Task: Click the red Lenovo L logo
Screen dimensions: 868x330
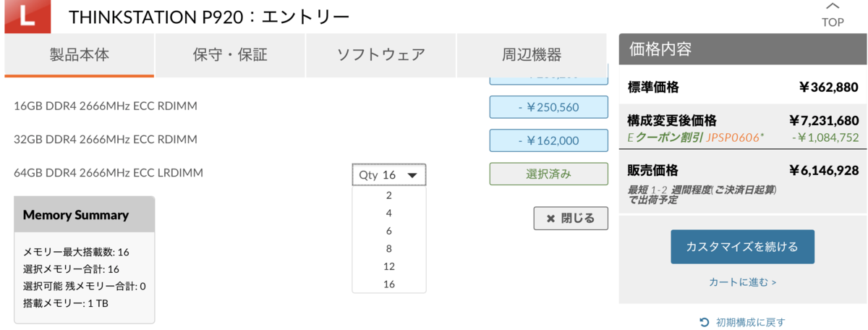Action: pyautogui.click(x=27, y=17)
